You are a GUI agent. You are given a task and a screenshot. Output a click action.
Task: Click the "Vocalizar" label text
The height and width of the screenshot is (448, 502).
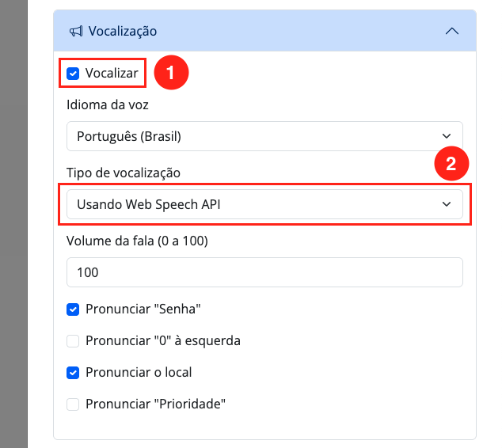click(x=112, y=74)
